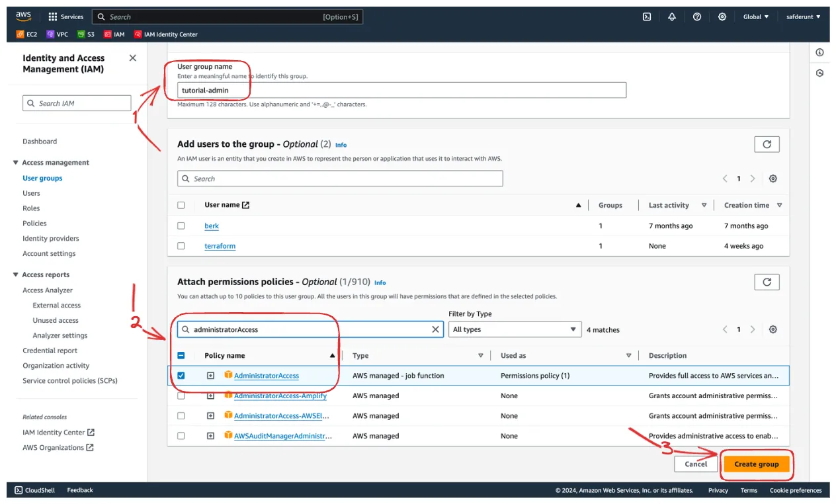This screenshot has width=836, height=504.
Task: Collapse the Access management section
Action: pyautogui.click(x=16, y=163)
